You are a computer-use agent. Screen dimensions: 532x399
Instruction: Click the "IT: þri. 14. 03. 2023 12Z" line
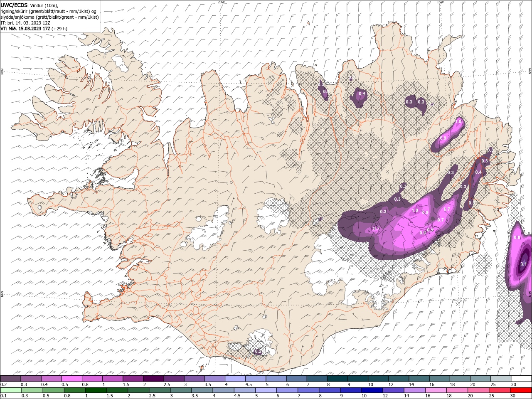click(26, 23)
